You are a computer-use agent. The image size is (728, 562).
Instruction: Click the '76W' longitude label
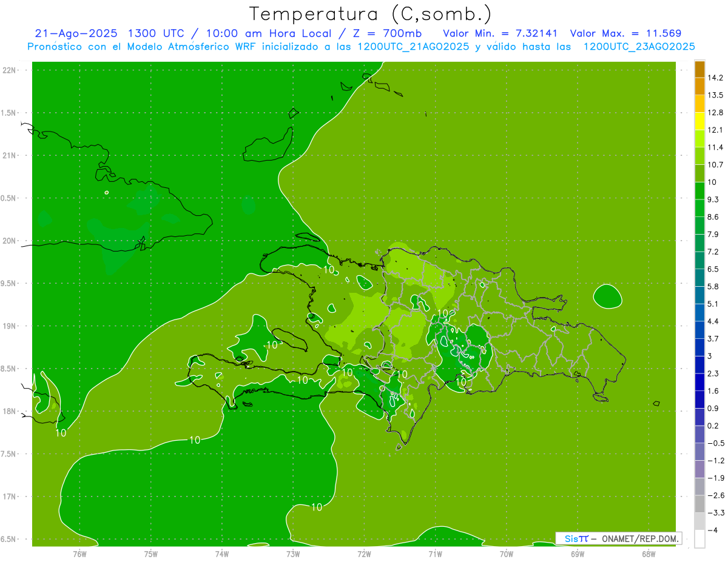point(79,554)
